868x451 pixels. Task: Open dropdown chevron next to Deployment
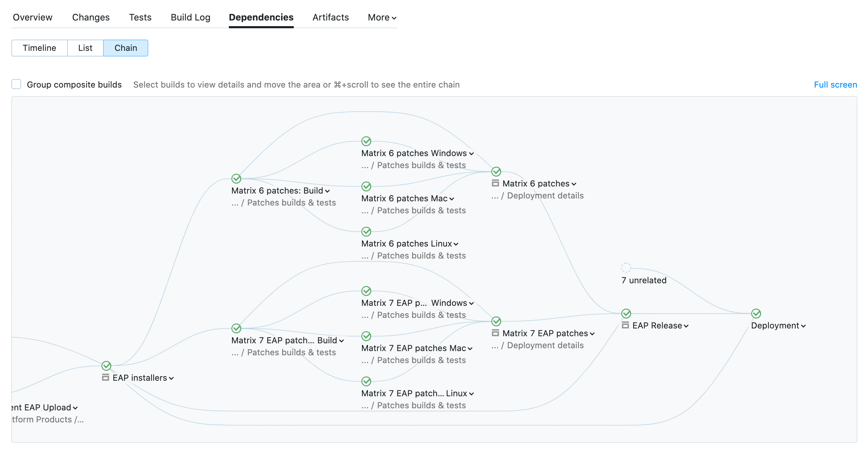(x=803, y=326)
